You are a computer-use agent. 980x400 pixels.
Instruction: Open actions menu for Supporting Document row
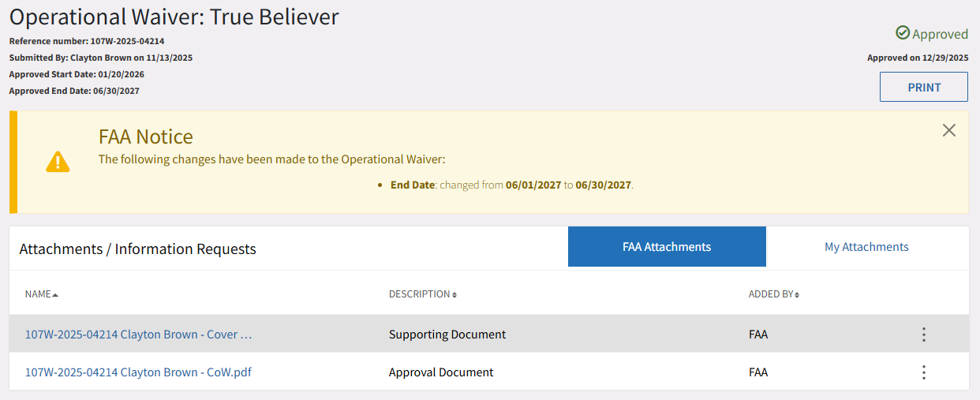coord(923,335)
